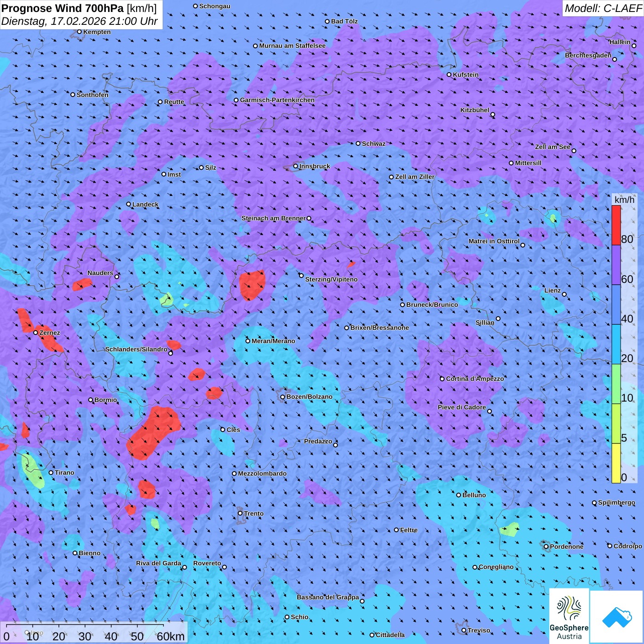This screenshot has width=644, height=644.
Task: Click the 'Murnau am Staffelsee' label
Action: pos(292,46)
